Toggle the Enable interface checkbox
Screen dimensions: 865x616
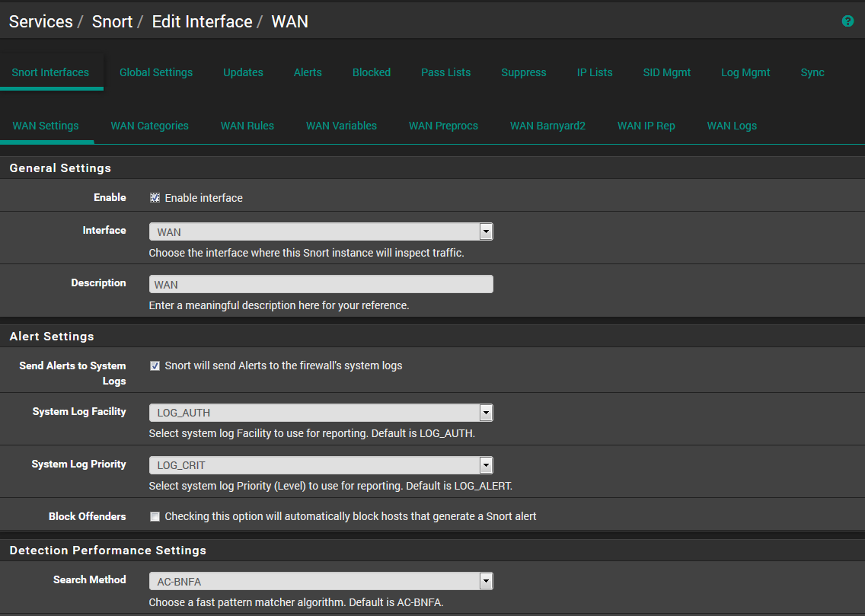click(x=155, y=197)
